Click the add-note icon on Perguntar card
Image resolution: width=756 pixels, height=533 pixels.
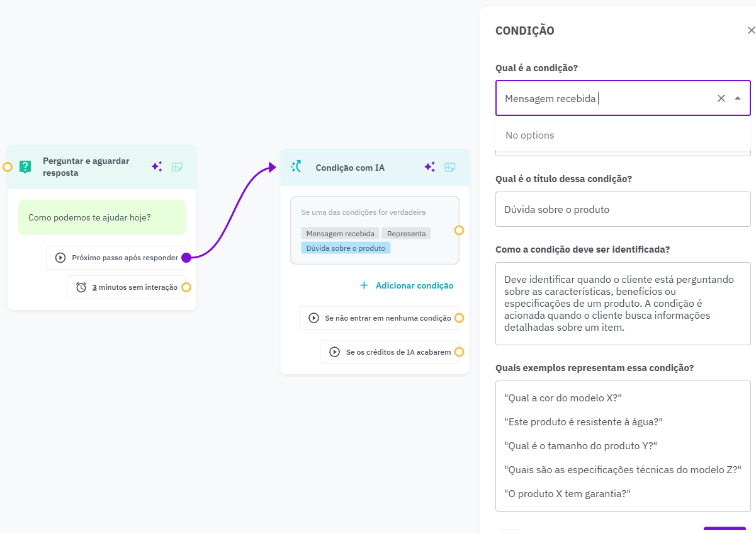pyautogui.click(x=177, y=167)
